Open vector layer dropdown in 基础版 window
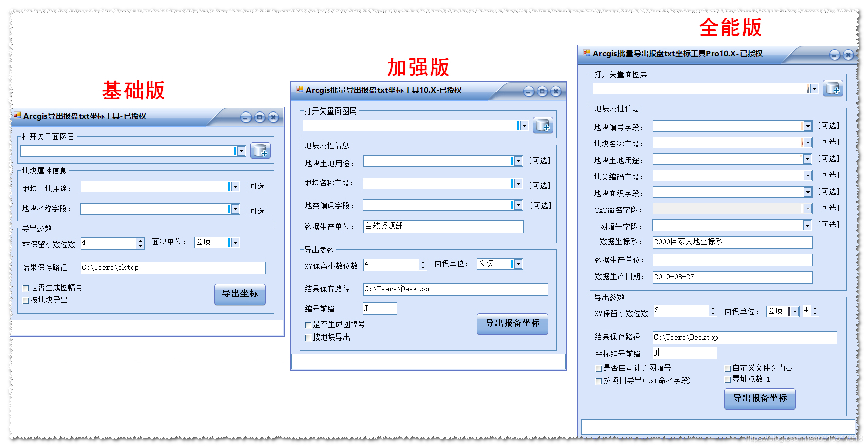This screenshot has width=868, height=448. [x=241, y=151]
